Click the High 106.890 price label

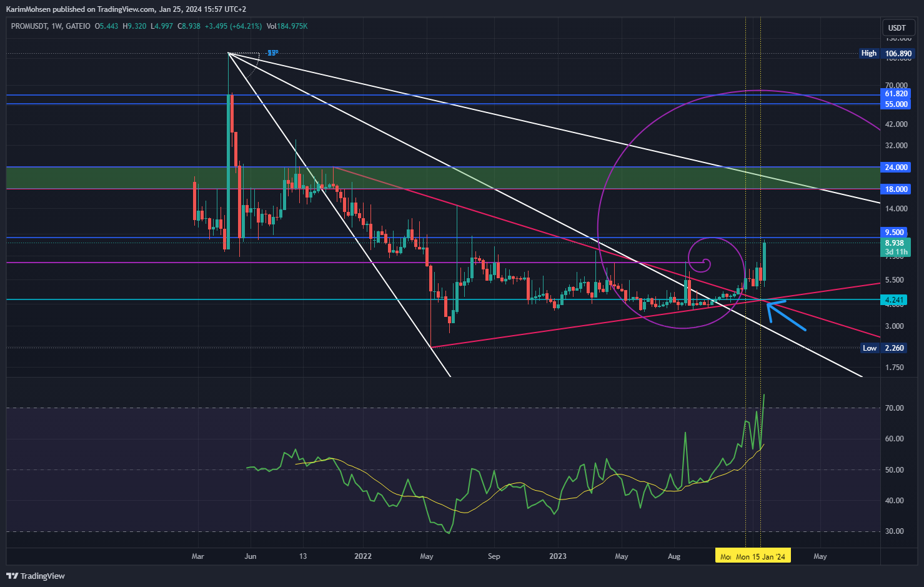[887, 54]
